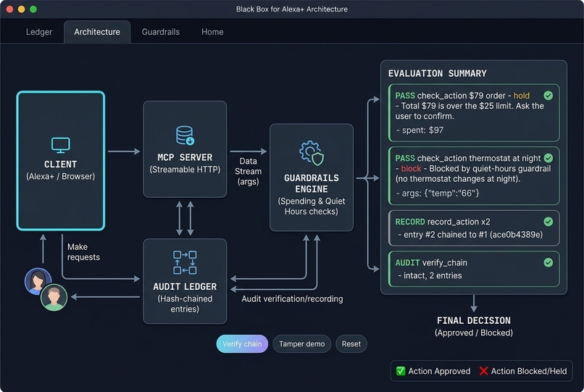This screenshot has width=584, height=392.
Task: Click the male user avatar
Action: pyautogui.click(x=54, y=297)
